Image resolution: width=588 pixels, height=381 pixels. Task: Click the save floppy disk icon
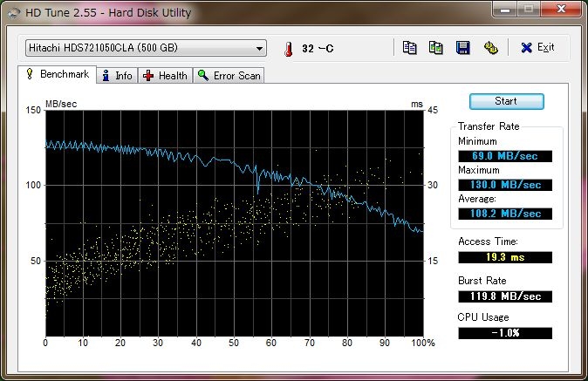462,48
